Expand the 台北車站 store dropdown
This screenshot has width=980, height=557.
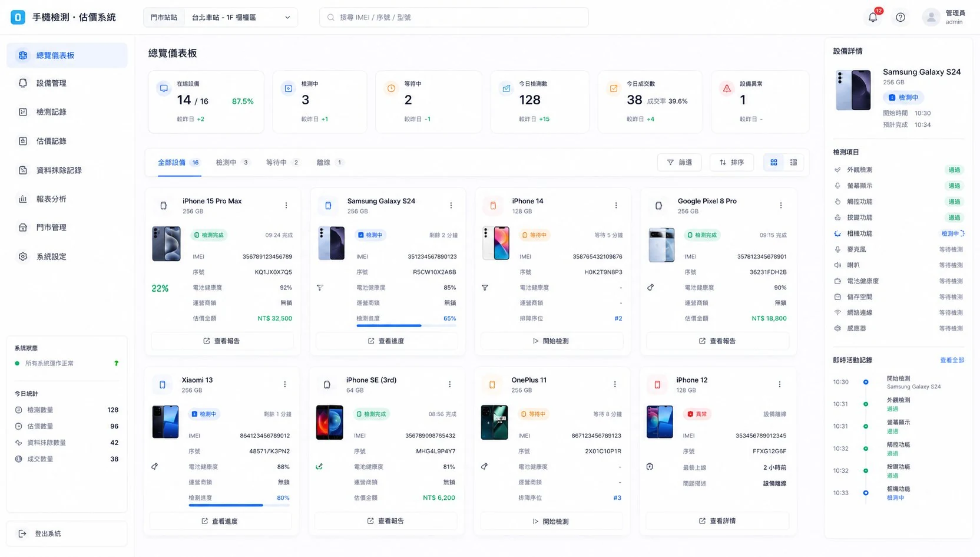tap(241, 17)
